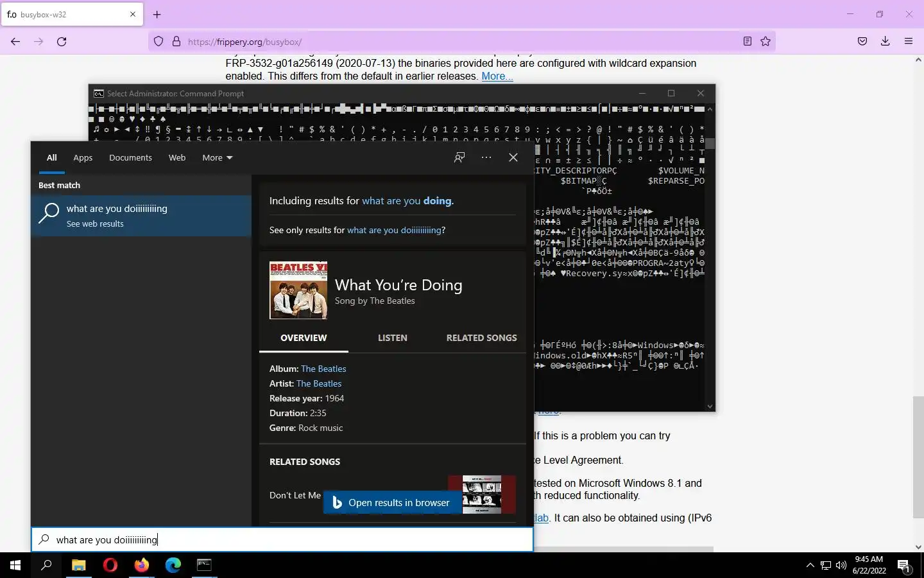Expand the More filter dropdown
The width and height of the screenshot is (924, 578).
click(x=218, y=157)
